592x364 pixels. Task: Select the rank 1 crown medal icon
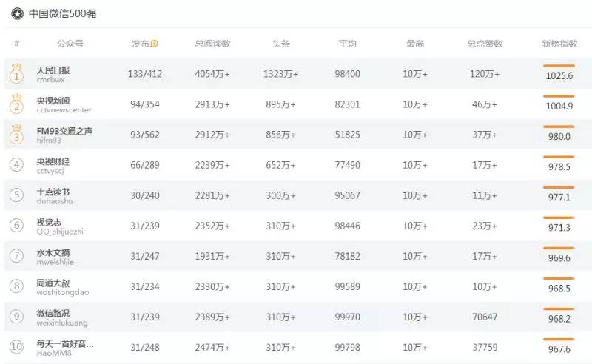click(x=16, y=74)
